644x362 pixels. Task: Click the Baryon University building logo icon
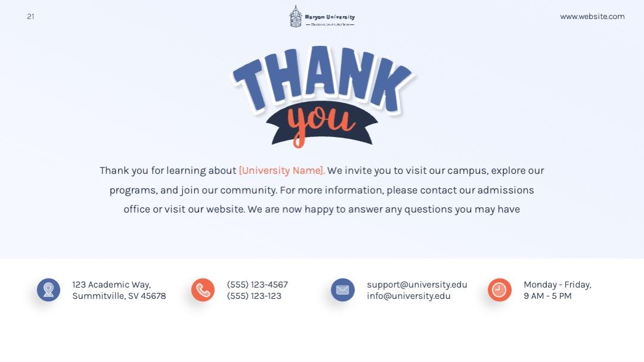pyautogui.click(x=295, y=17)
